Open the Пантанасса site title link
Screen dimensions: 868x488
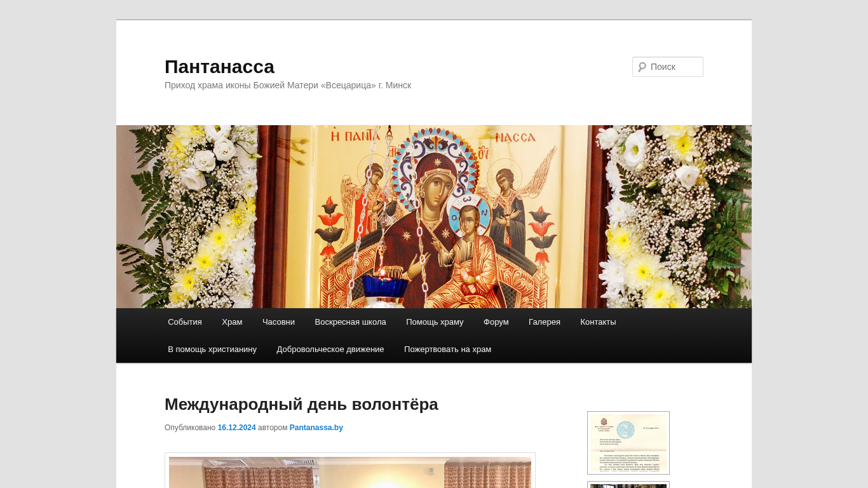click(219, 67)
